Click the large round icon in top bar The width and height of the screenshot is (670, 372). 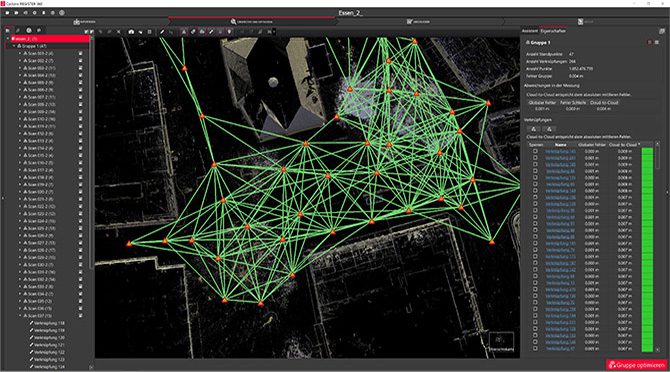62,12
